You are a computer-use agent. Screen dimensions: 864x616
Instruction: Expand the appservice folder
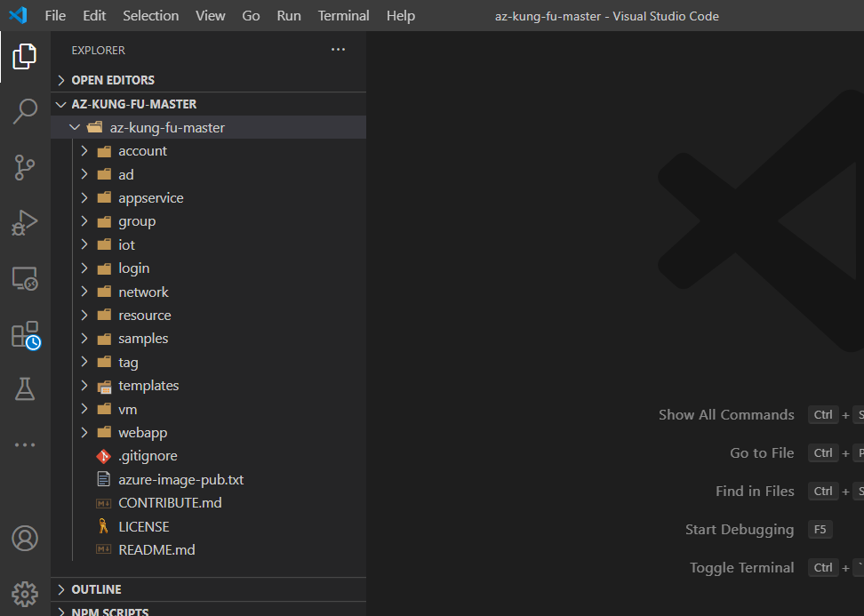click(150, 198)
